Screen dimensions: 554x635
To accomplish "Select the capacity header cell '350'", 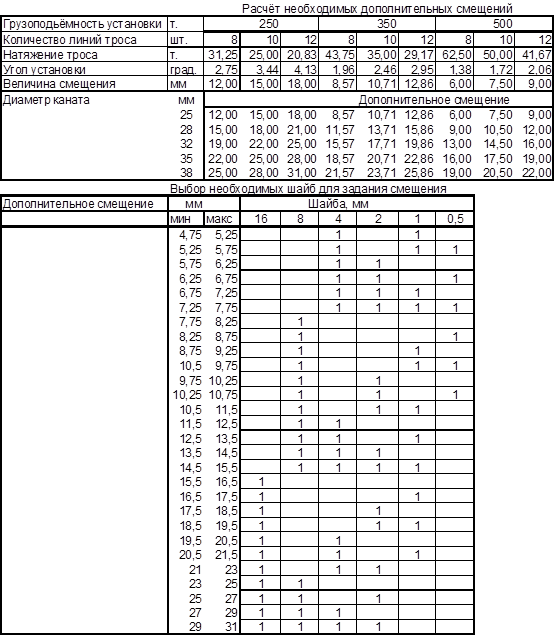I will [x=387, y=23].
